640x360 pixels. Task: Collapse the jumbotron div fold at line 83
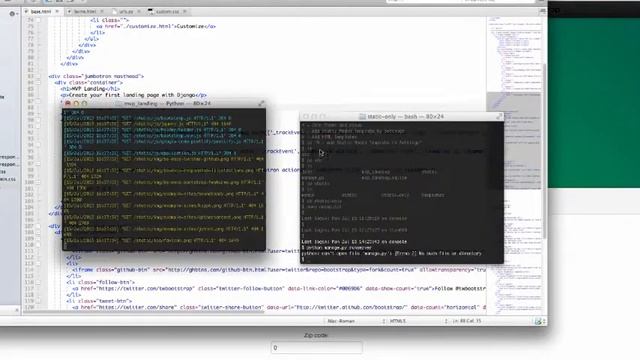39,76
